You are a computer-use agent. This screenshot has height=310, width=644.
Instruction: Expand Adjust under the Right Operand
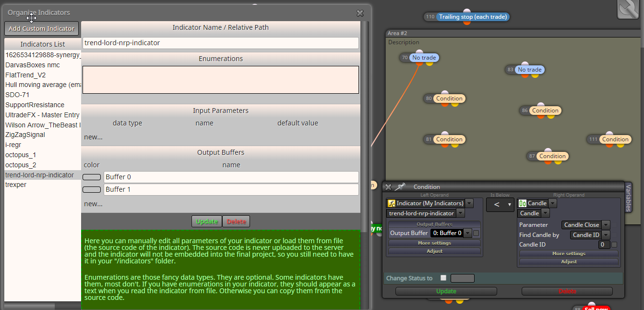569,261
